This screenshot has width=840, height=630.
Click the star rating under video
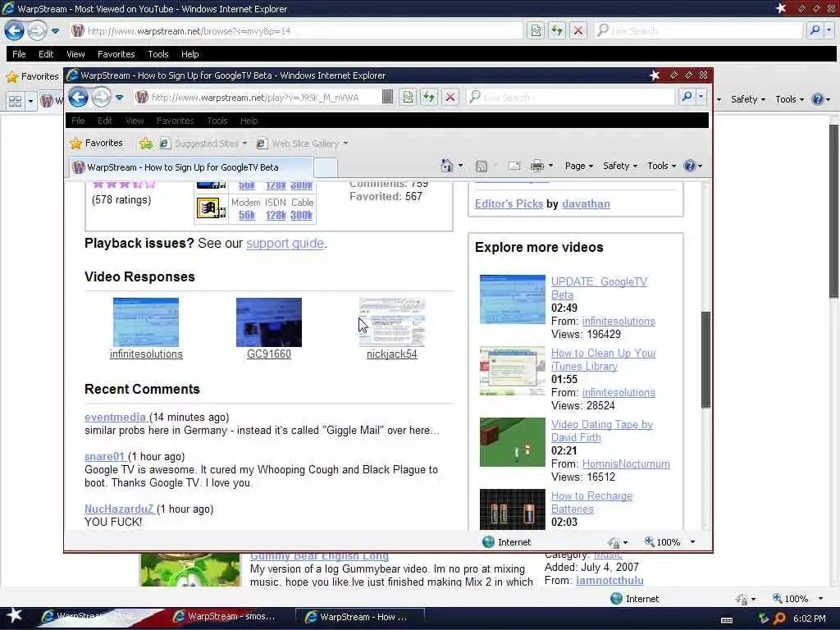tap(124, 184)
